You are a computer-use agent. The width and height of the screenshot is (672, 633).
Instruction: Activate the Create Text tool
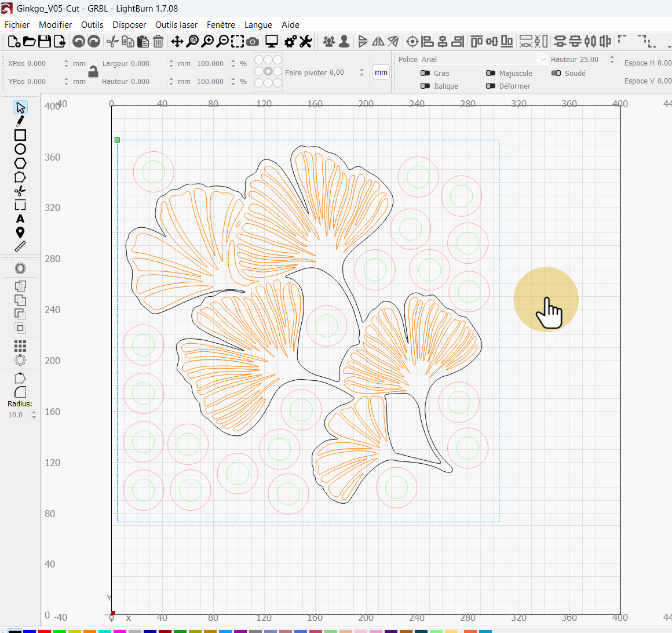point(20,219)
